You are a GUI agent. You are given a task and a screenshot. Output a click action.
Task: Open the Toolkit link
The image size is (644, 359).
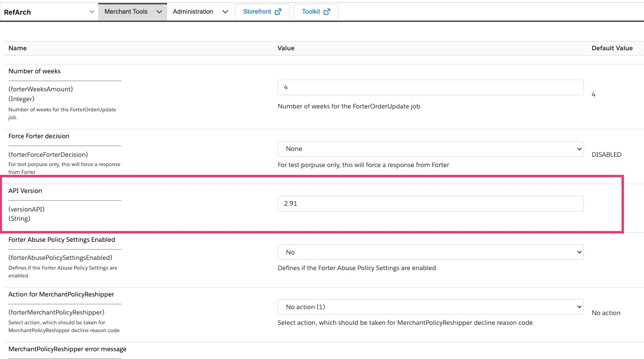(316, 12)
